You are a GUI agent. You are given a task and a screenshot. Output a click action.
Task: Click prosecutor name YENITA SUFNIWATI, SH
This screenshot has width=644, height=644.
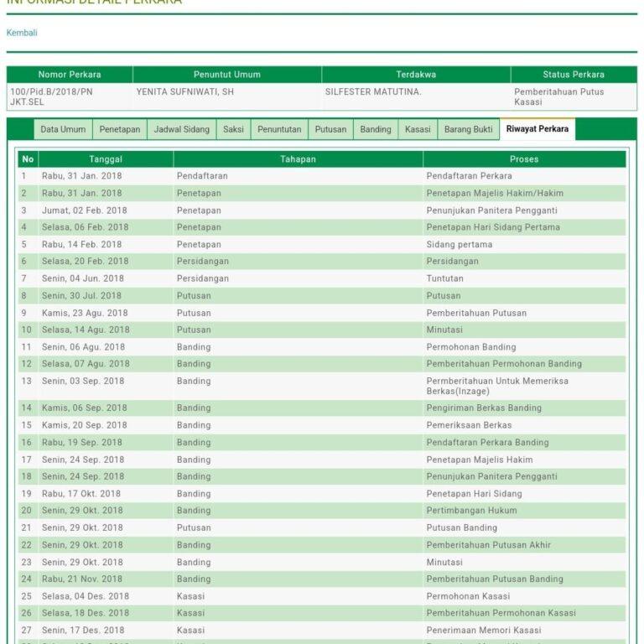pyautogui.click(x=184, y=91)
